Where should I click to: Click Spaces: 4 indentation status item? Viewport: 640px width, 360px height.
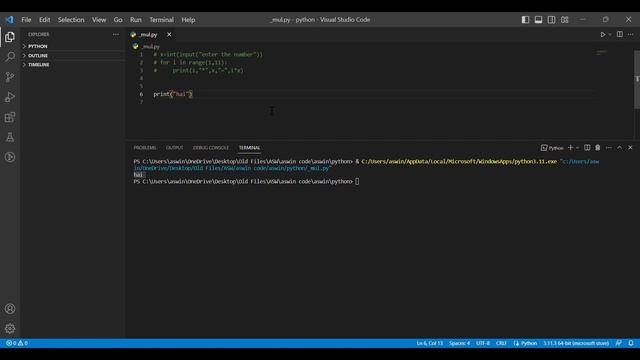[x=460, y=343]
